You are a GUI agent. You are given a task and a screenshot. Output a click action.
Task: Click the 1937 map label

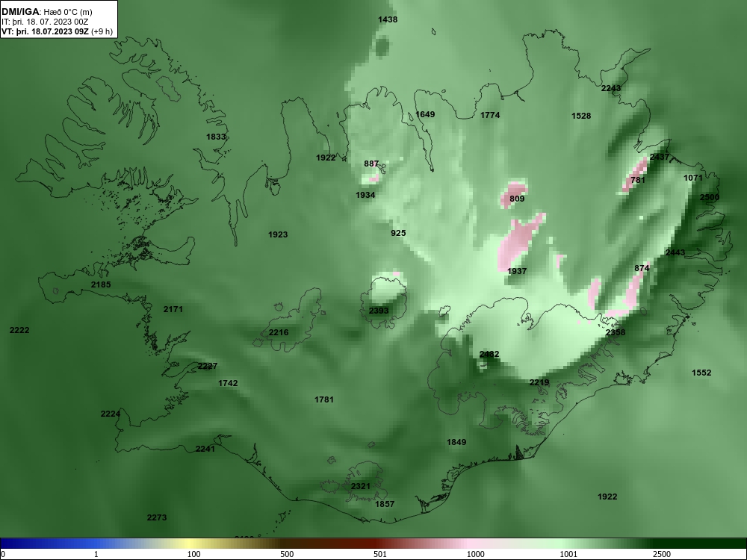(x=517, y=271)
